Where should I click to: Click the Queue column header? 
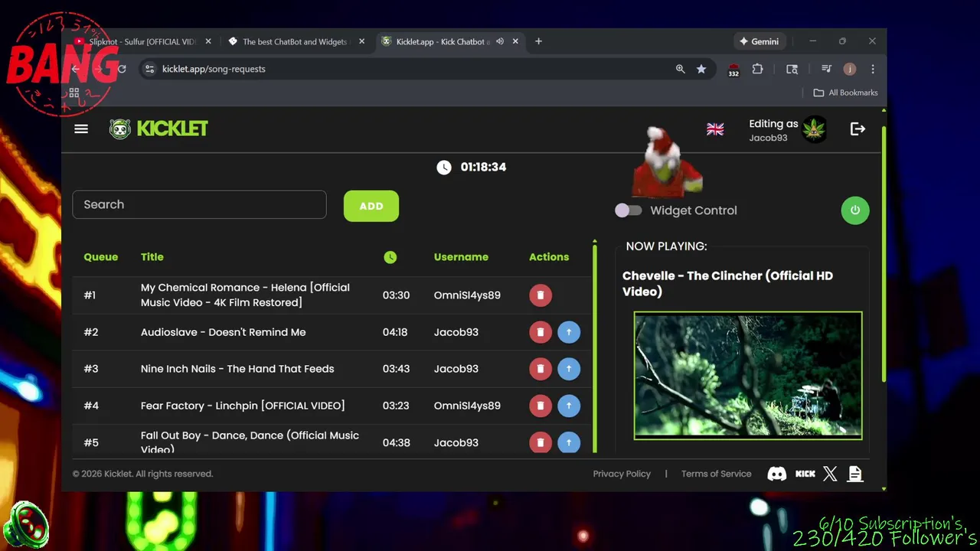(101, 257)
